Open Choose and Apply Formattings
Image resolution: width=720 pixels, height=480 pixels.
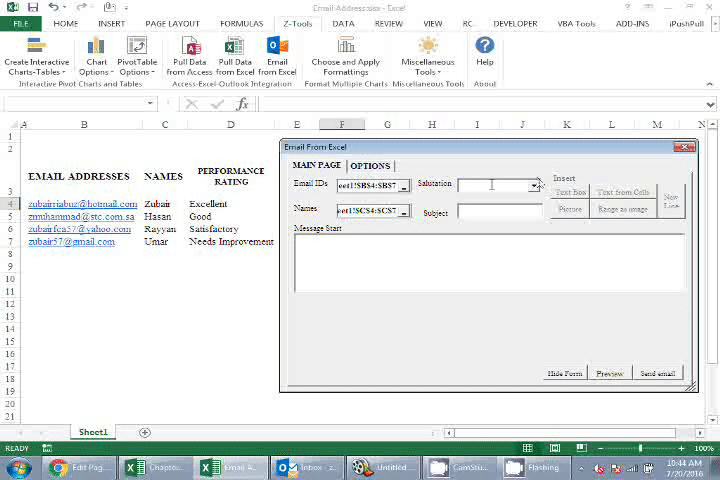point(345,56)
